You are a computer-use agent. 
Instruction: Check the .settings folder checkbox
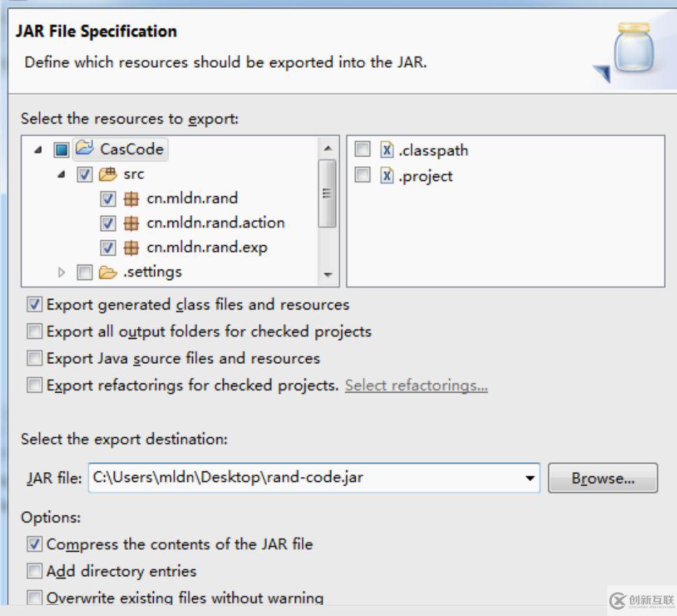click(x=85, y=273)
